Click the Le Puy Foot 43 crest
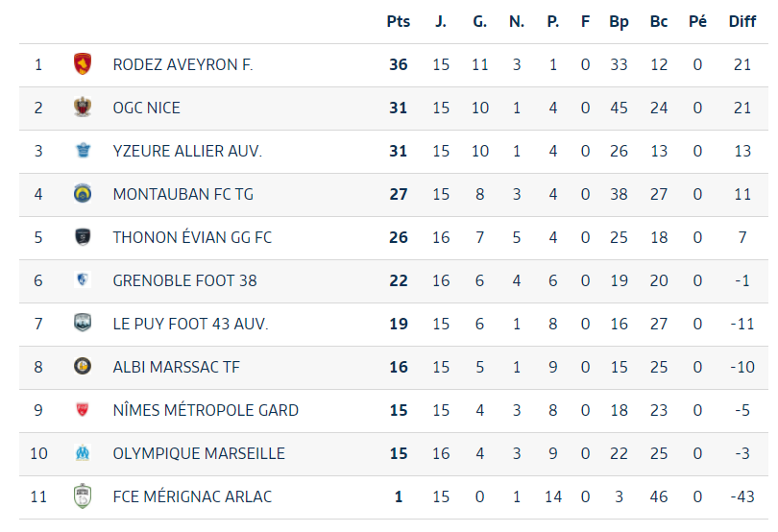Screen dimensions: 778x532 83,323
